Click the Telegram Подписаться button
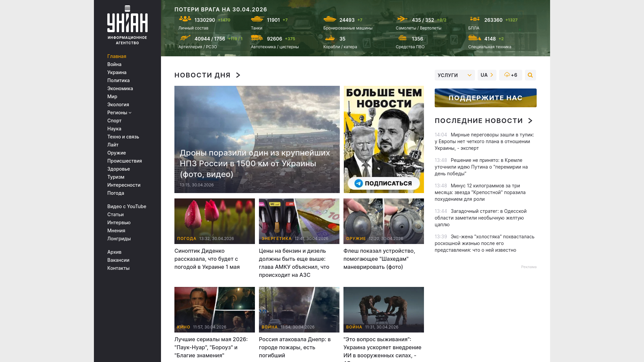 tap(384, 183)
